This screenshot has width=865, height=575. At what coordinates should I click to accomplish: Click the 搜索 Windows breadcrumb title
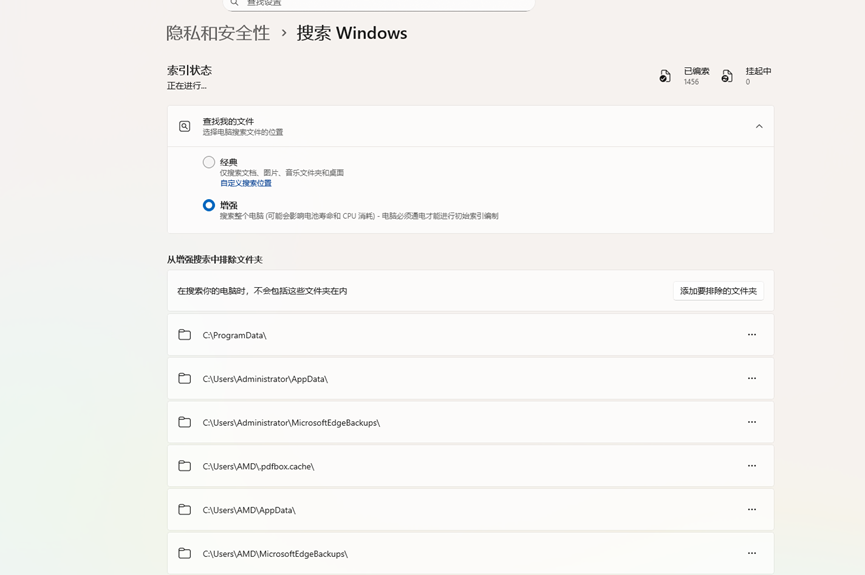click(x=352, y=33)
